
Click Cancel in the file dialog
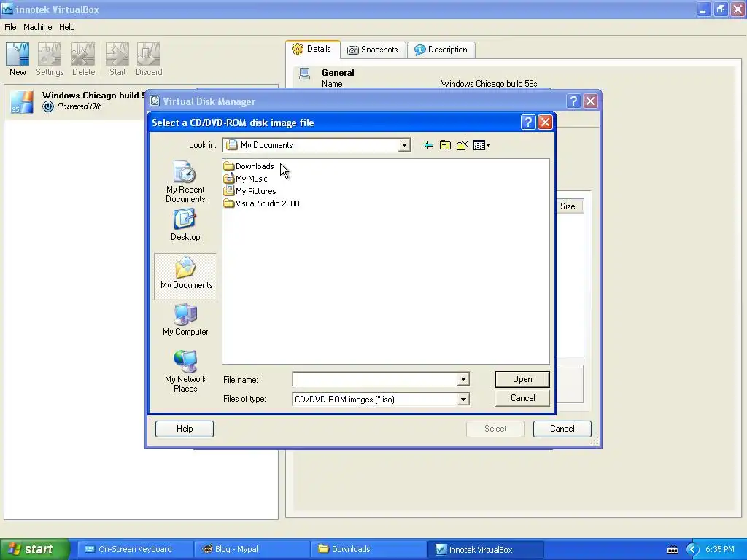[x=522, y=398]
